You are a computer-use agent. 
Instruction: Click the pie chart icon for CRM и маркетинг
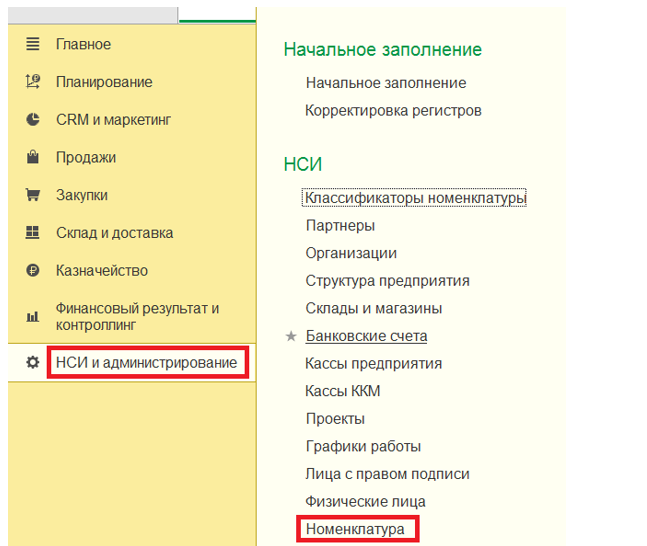coord(33,120)
